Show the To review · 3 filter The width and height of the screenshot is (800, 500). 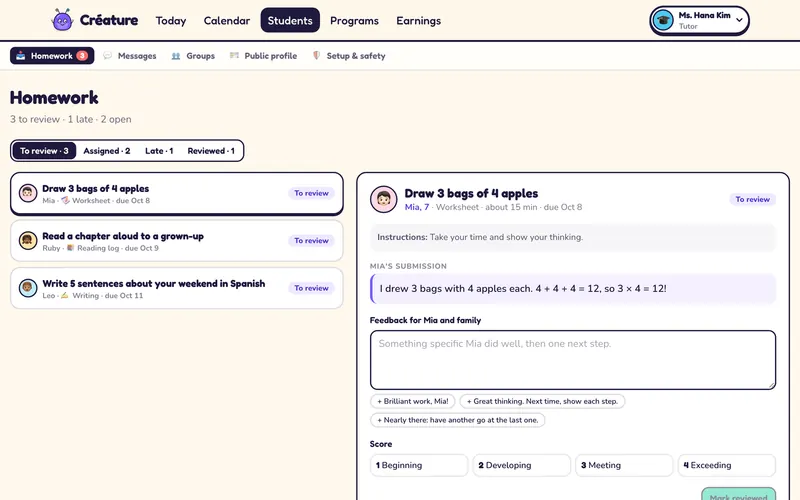[x=44, y=151]
